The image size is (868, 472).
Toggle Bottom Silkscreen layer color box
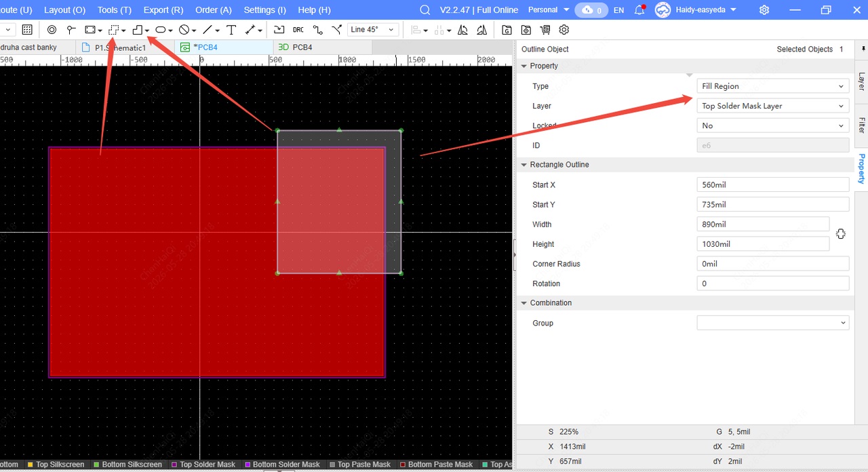point(96,465)
